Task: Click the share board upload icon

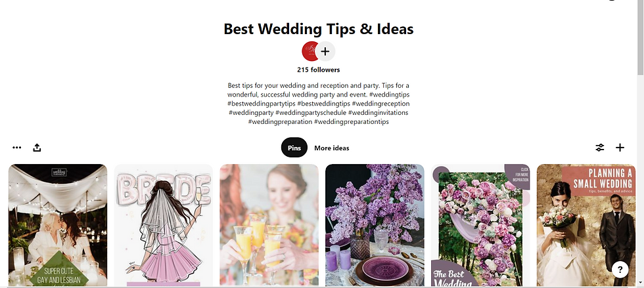Action: tap(37, 148)
